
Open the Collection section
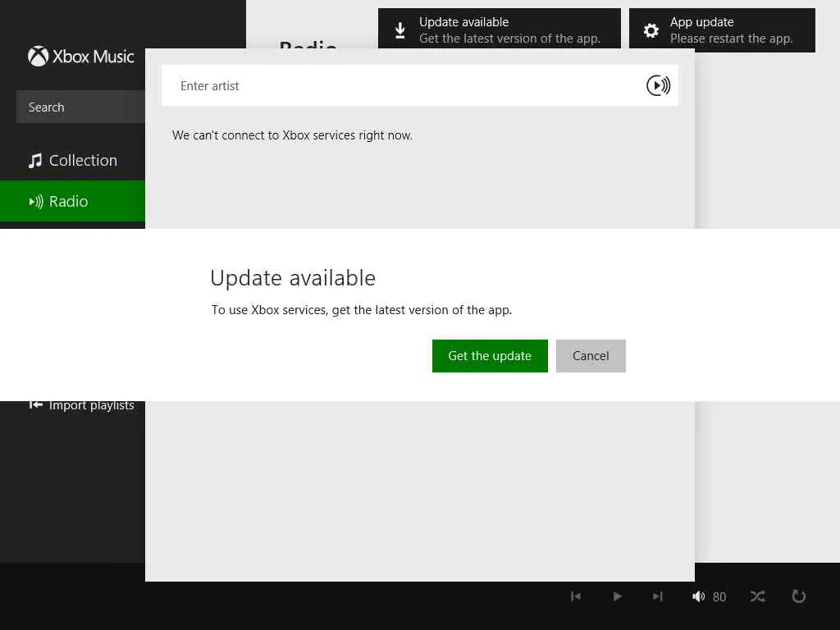[72, 160]
